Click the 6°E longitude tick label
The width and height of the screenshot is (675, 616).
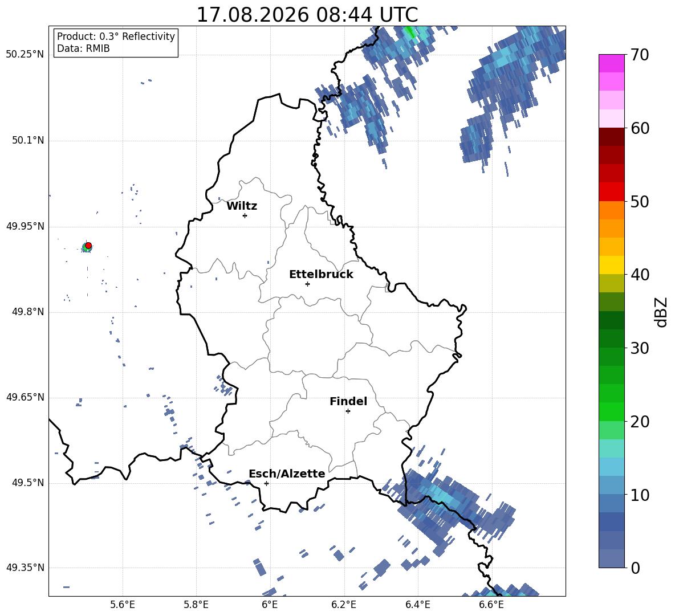coord(270,605)
